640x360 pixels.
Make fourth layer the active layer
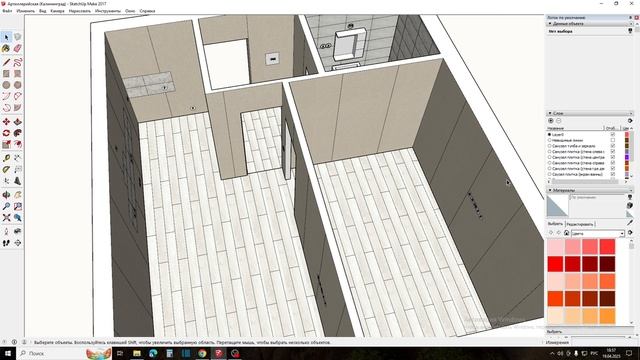point(549,151)
